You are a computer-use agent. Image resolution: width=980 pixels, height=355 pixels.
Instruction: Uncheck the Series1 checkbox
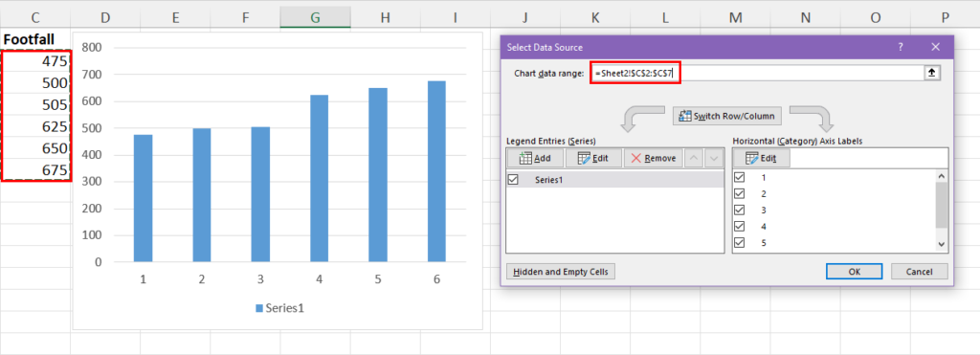point(514,179)
